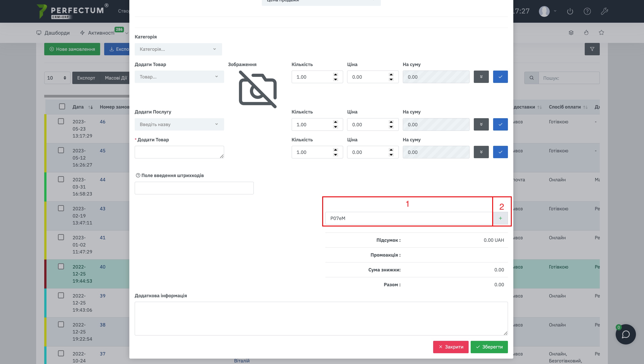Check the order 43 checkbox
Viewport: 644px width, 364px height.
(x=61, y=208)
